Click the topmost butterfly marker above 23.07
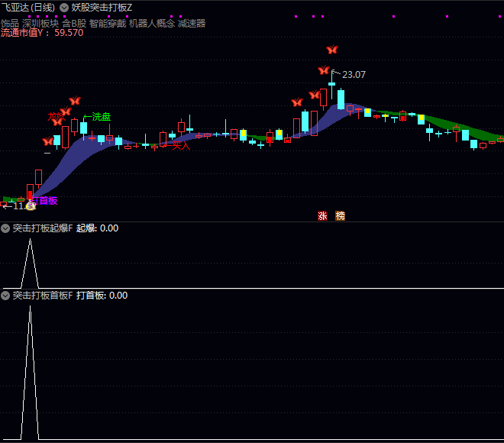Viewport: 504px width, 443px height. coord(332,50)
